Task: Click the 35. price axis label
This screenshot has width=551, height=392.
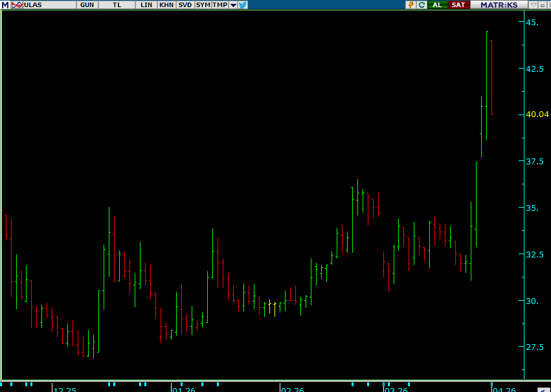Action: pos(532,208)
